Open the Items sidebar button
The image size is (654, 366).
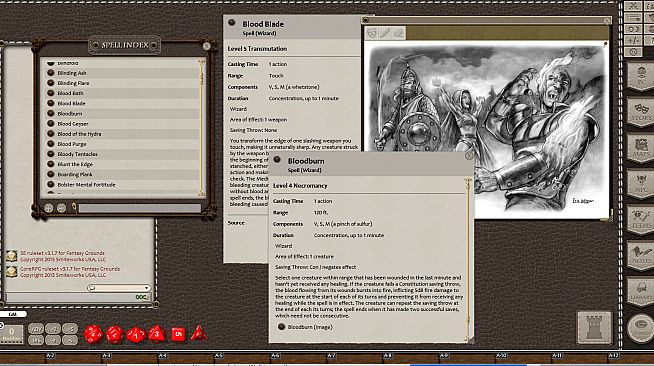coord(641,220)
